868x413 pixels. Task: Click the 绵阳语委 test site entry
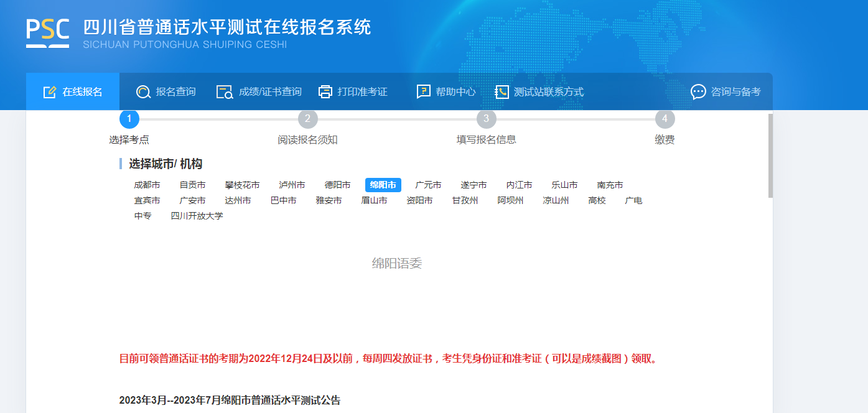click(x=397, y=264)
